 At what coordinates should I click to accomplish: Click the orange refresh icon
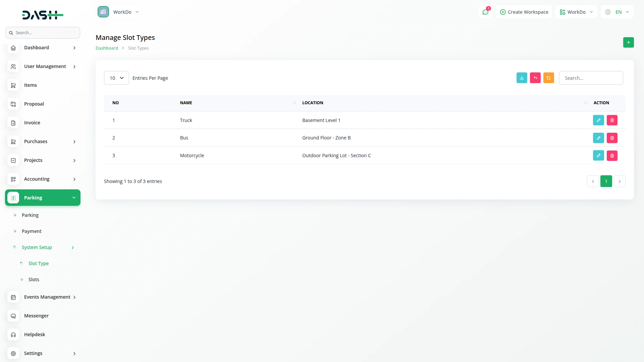[x=548, y=78]
